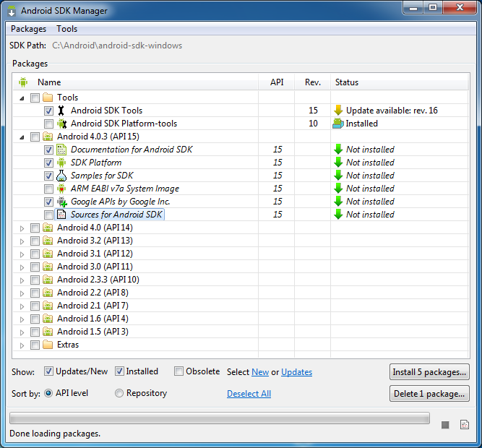Viewport: 482px width, 448px height.
Task: Click the stop loading square icon
Action: click(x=445, y=425)
